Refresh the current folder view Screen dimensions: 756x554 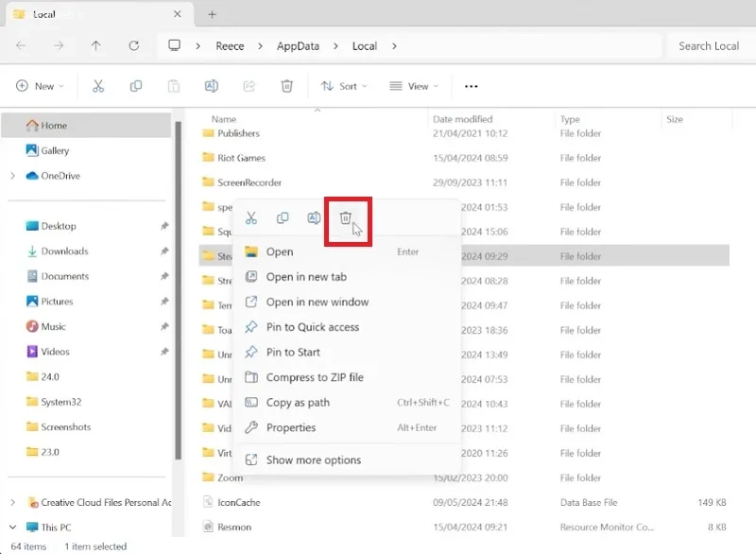(x=134, y=45)
